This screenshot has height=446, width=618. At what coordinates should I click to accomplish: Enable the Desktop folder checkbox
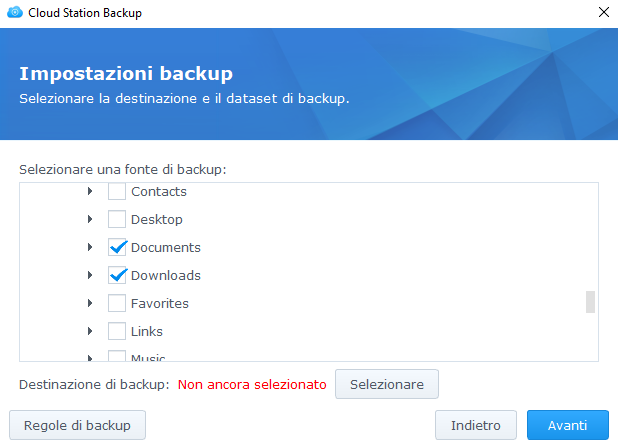coord(117,219)
